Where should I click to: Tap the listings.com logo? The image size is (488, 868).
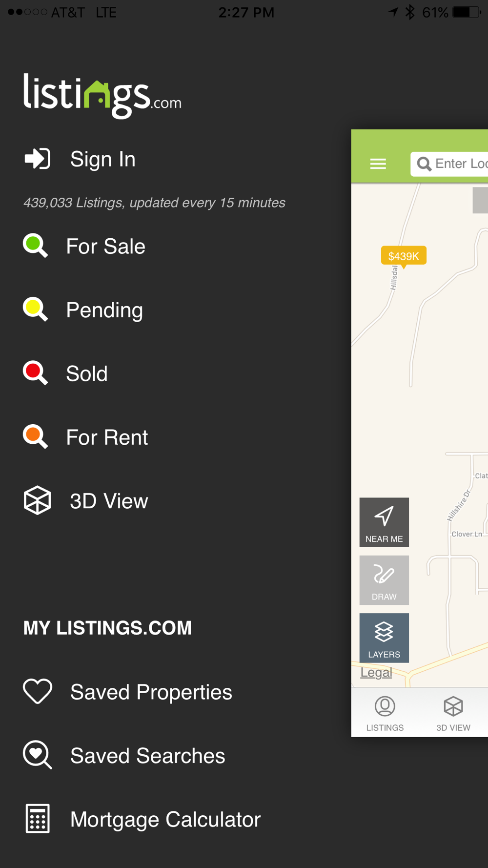(102, 96)
